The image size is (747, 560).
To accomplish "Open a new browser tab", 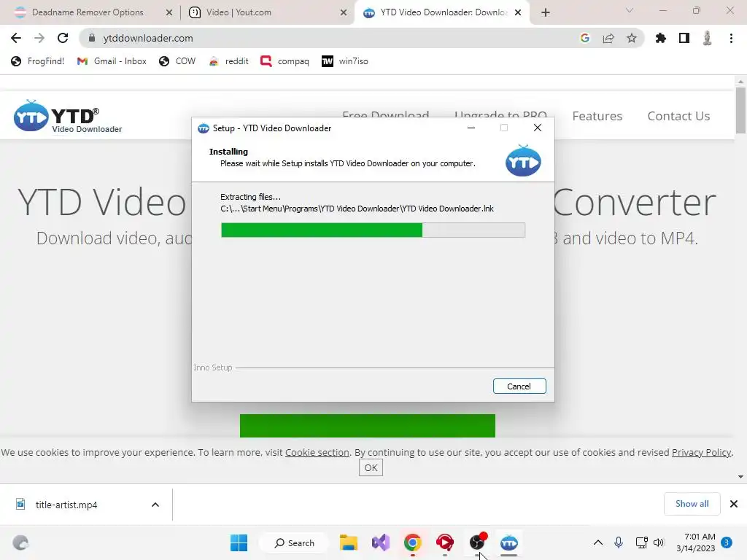I will (546, 12).
